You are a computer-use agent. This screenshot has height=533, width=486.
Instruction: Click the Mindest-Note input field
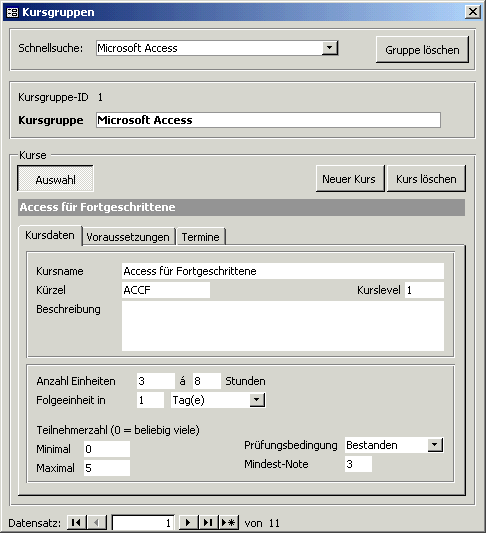click(x=358, y=464)
